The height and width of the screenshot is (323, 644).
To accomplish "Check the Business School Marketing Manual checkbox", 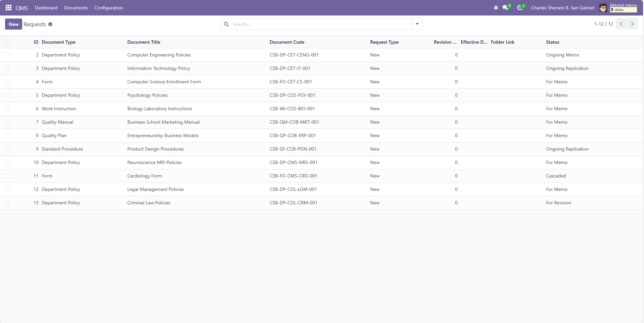I will [x=7, y=122].
